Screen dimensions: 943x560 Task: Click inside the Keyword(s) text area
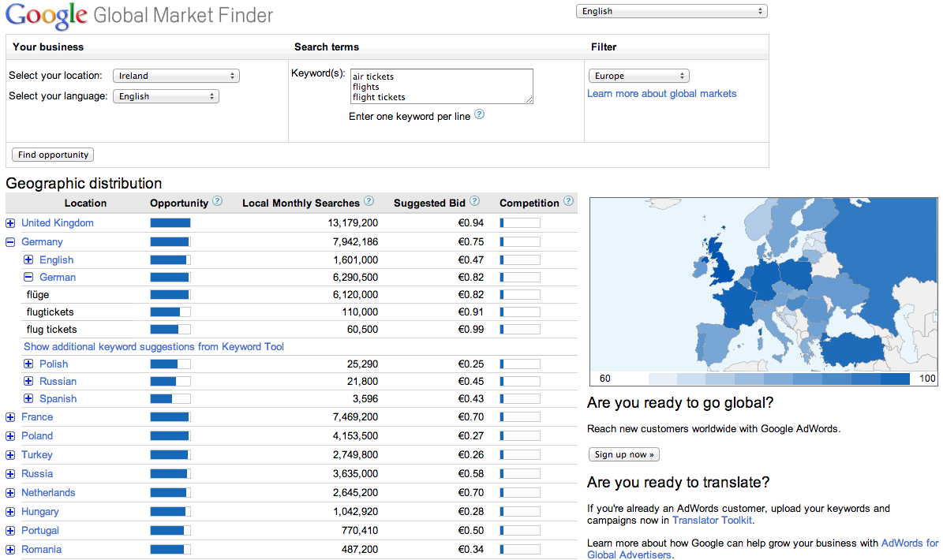pos(441,86)
